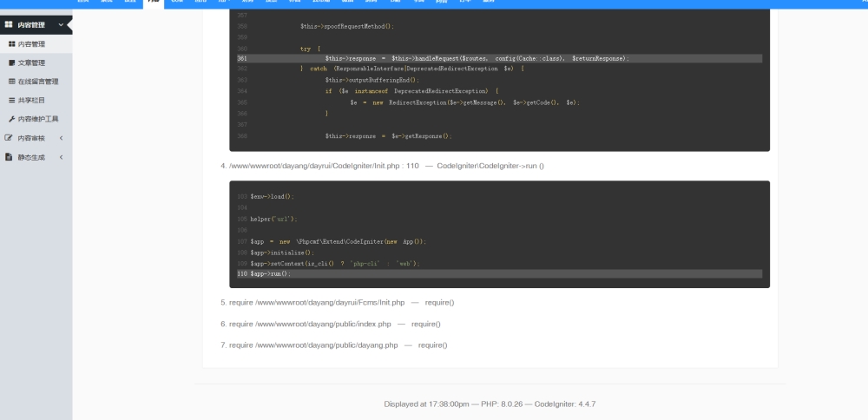Viewport: 868px width, 420px height.
Task: Click the bars icon next to 共享栏目
Action: pos(11,101)
